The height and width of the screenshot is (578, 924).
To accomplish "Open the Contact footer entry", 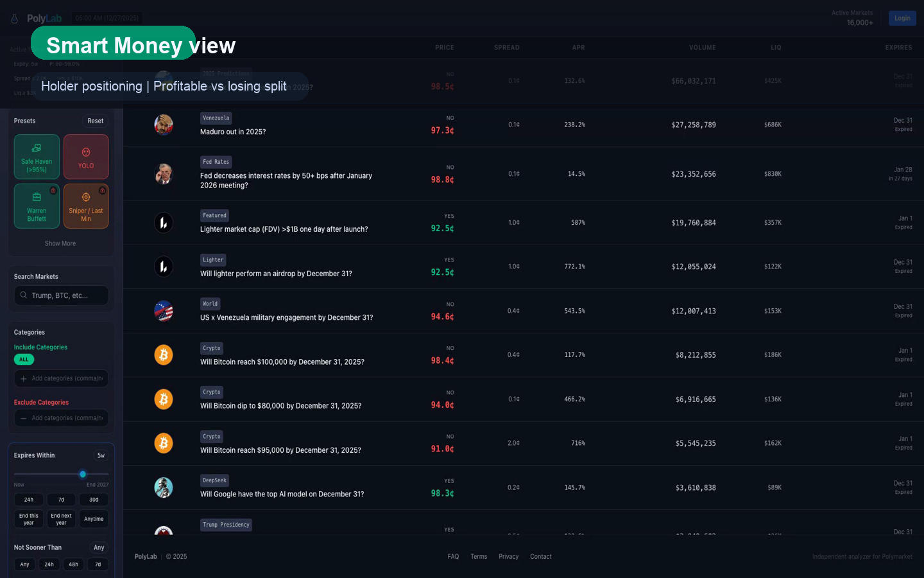I will point(540,556).
